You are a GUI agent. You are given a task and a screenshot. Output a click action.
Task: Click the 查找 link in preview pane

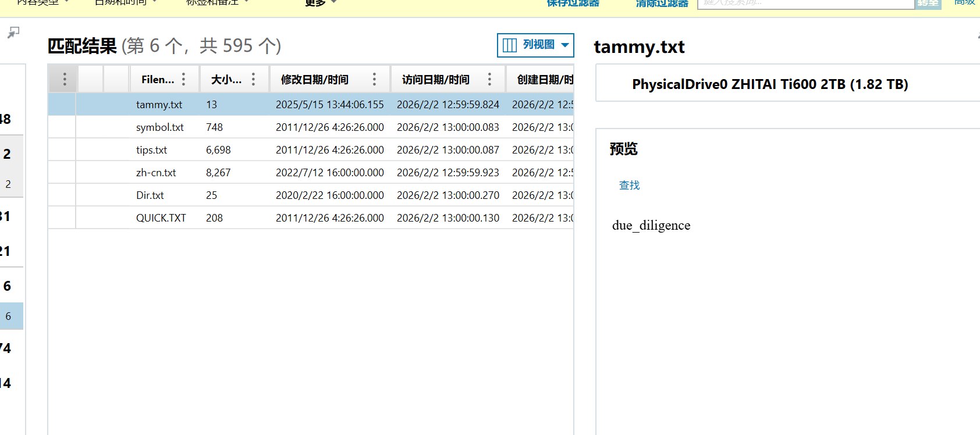click(629, 185)
